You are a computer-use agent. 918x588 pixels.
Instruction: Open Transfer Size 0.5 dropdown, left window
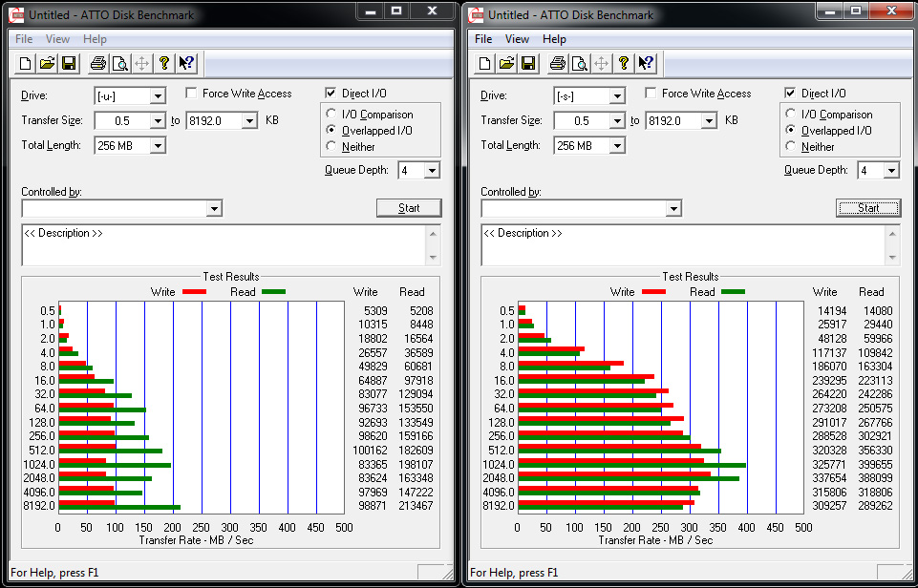tap(158, 121)
